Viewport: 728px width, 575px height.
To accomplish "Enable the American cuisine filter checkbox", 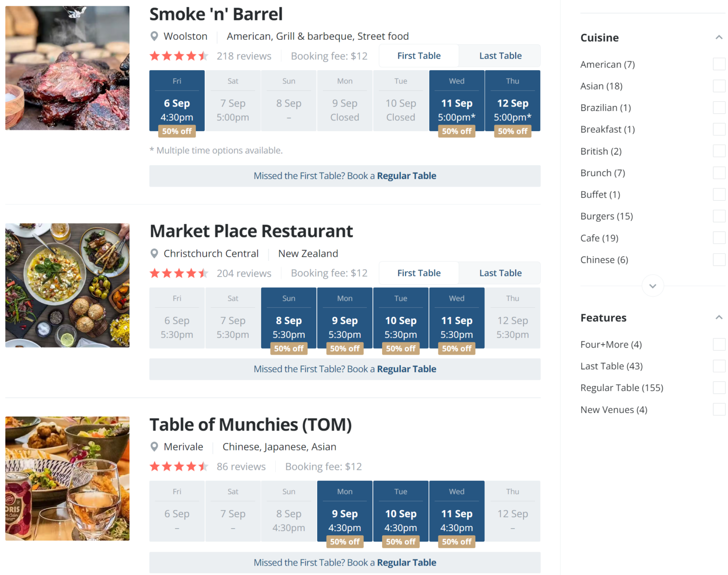I will pos(719,64).
